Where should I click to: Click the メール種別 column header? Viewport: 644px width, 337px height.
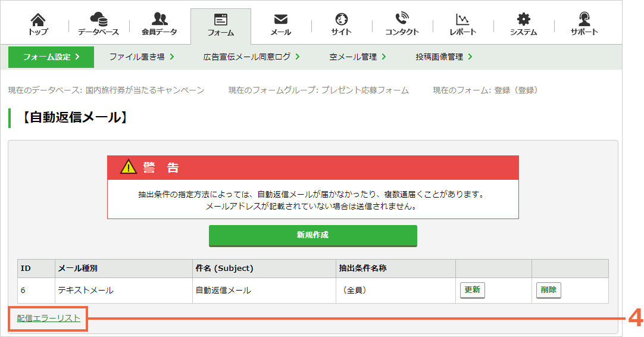click(124, 269)
